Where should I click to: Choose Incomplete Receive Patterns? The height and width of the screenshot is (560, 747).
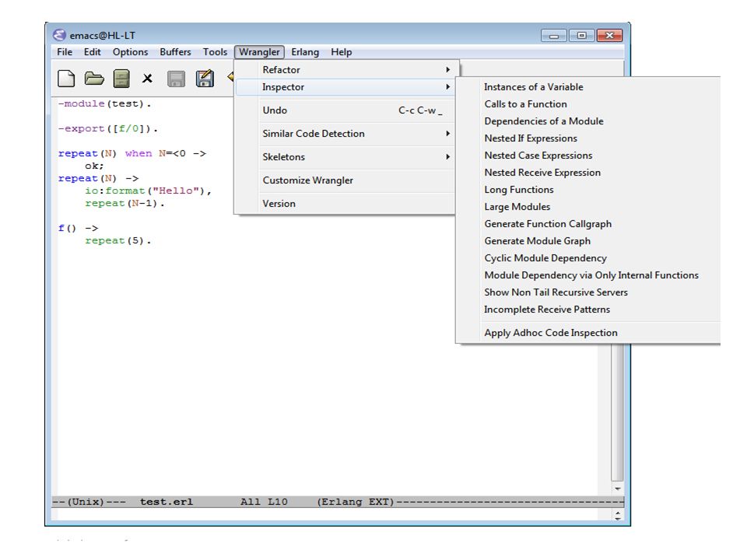coord(588,310)
